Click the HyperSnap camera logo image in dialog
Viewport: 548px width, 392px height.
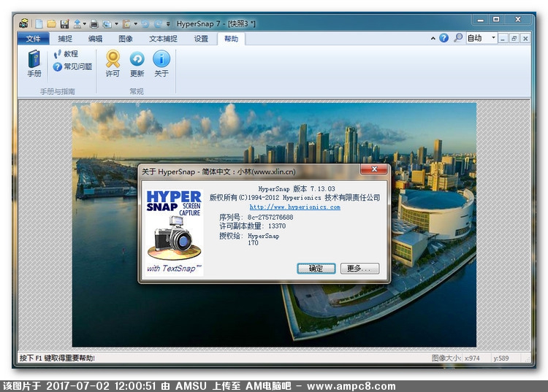[174, 233]
